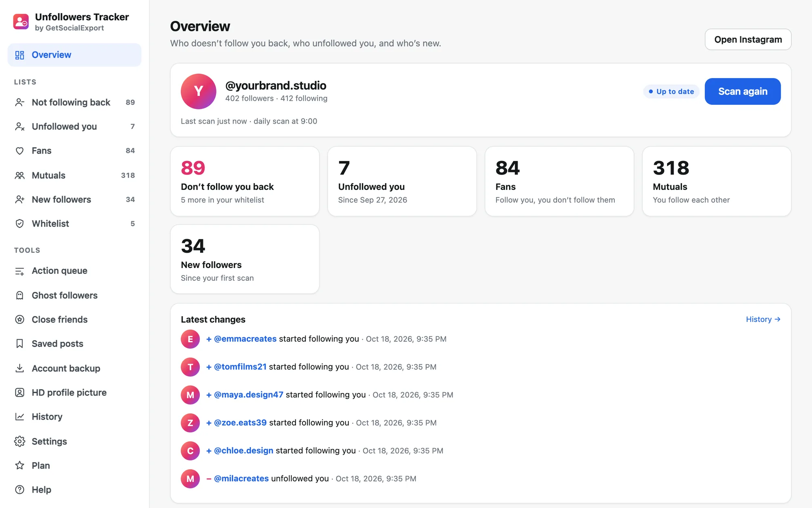Click the Mutuals people icon

[19, 176]
